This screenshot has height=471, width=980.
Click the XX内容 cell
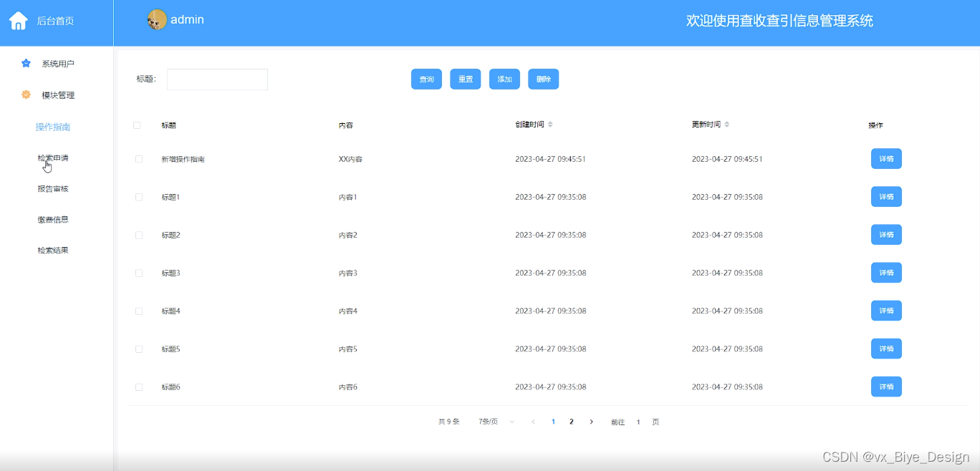pyautogui.click(x=351, y=159)
